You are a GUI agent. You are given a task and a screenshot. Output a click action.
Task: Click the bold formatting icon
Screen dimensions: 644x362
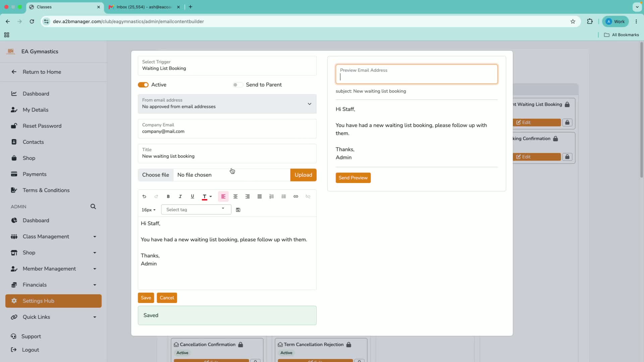click(x=168, y=196)
